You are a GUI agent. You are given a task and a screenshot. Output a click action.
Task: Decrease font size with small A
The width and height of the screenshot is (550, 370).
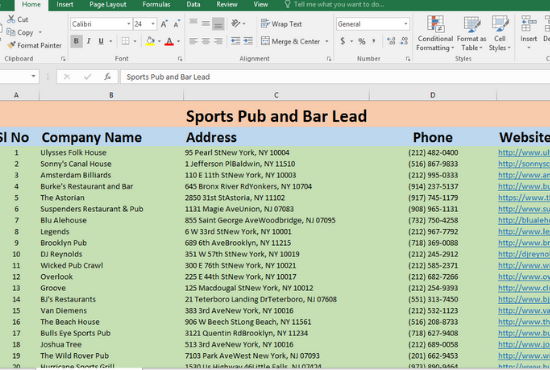click(x=176, y=24)
